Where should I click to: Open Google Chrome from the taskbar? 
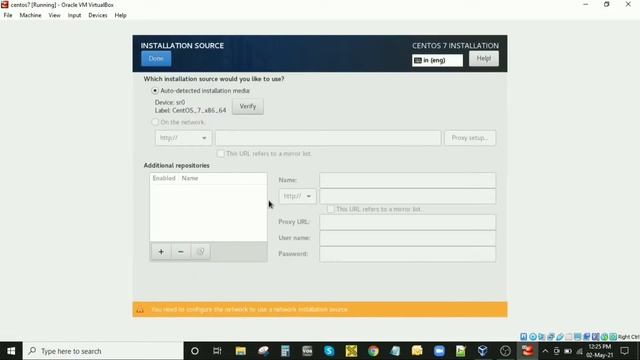tap(373, 351)
